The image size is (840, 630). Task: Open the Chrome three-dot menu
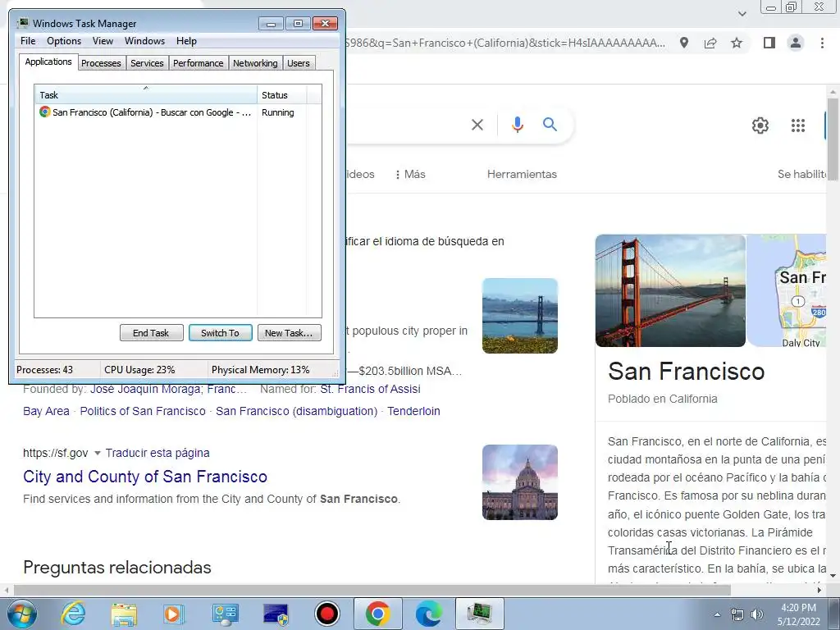click(822, 43)
